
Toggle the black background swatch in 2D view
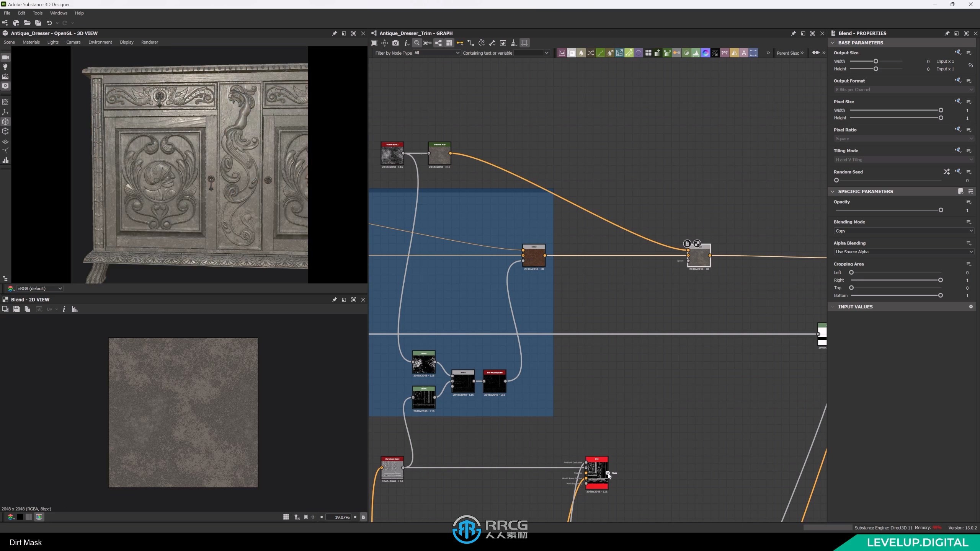point(20,517)
